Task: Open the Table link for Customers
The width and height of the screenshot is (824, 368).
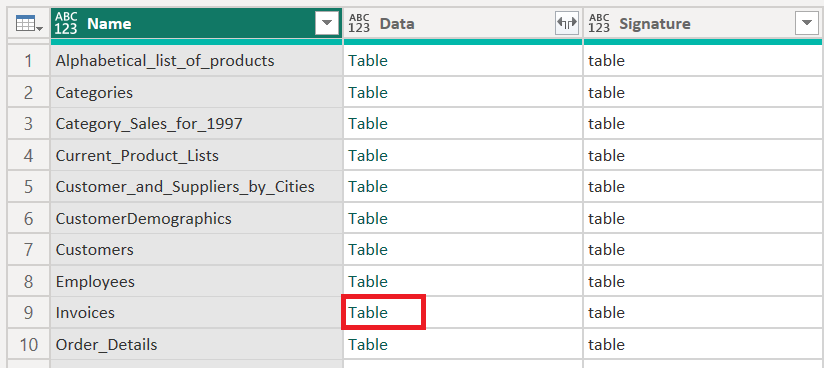Action: (x=368, y=250)
